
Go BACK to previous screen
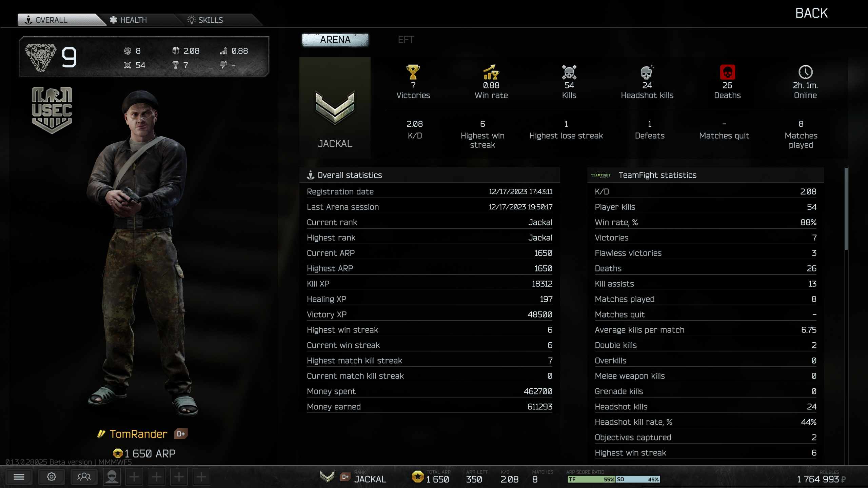(811, 13)
